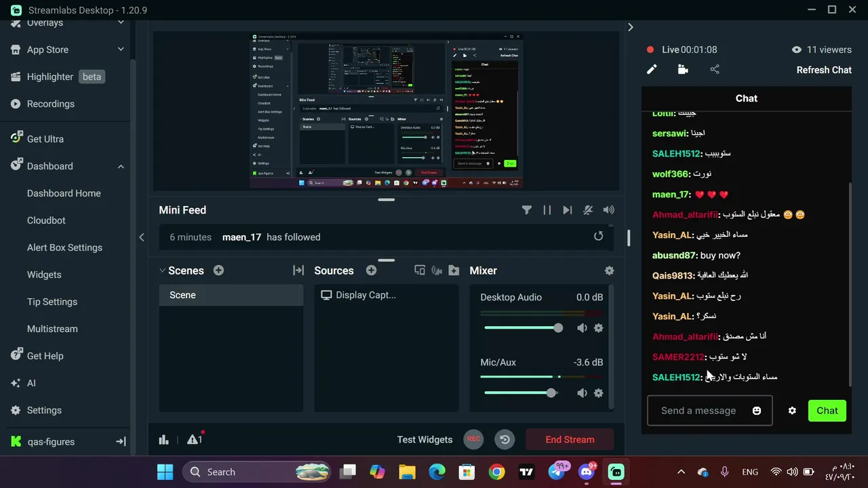Open Mixer advanced audio settings gear

609,270
